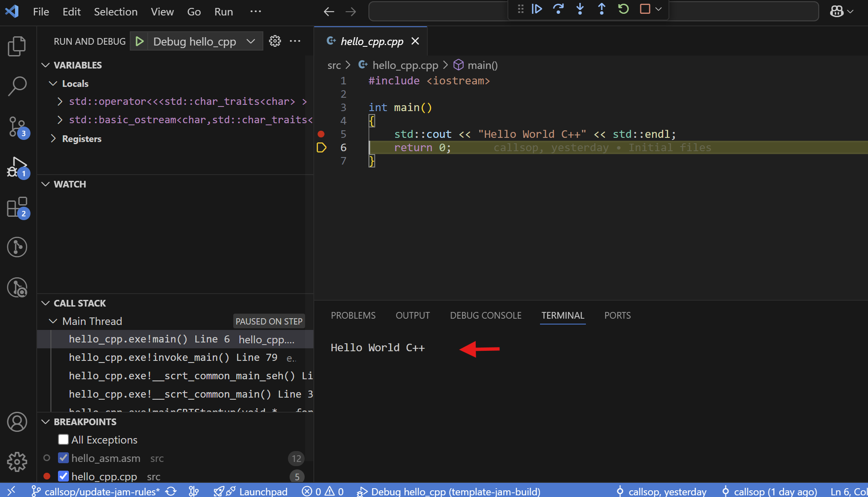Grab the debug toolbar drag handle
868x497 pixels.
(520, 9)
